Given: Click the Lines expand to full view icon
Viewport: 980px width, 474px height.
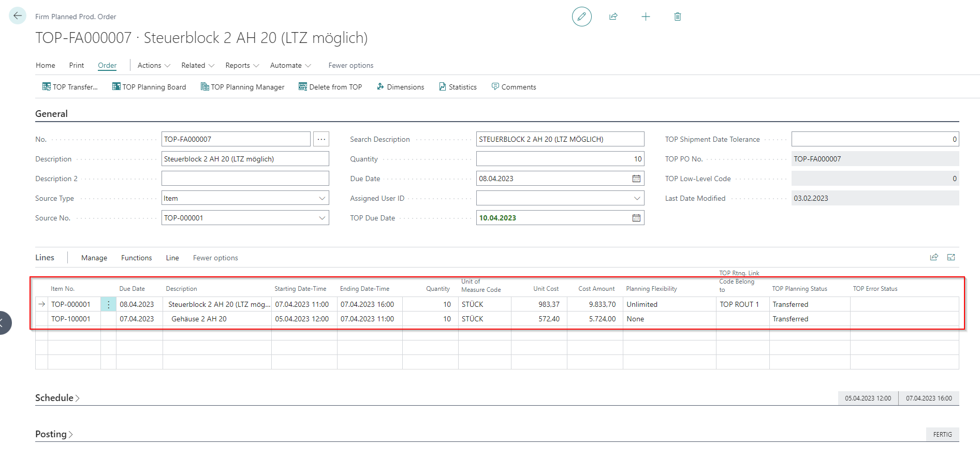Looking at the screenshot, I should tap(951, 257).
